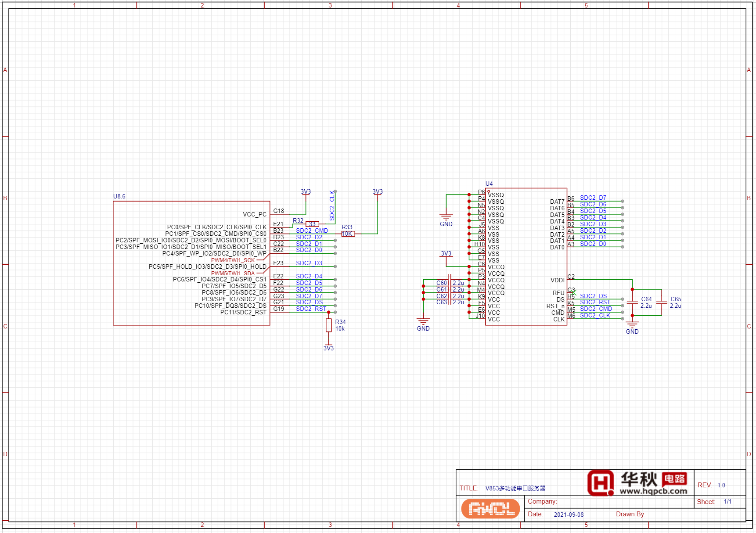Click the vertical SDC2_CLK net label
Image resolution: width=756 pixels, height=533 pixels.
point(332,205)
